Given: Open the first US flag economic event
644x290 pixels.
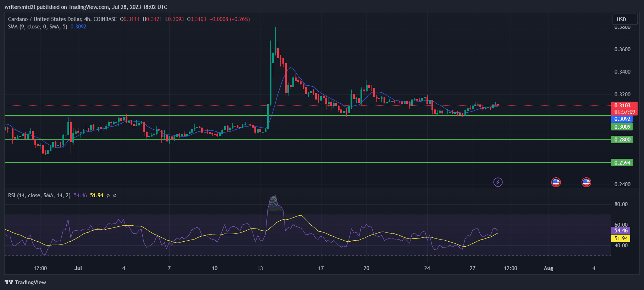Looking at the screenshot, I should [x=556, y=182].
